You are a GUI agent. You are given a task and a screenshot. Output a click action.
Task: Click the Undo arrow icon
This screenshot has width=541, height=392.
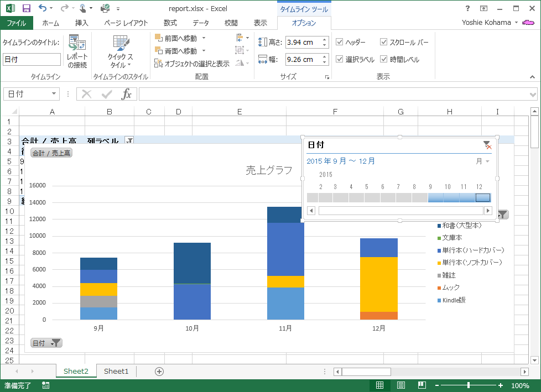pyautogui.click(x=43, y=8)
